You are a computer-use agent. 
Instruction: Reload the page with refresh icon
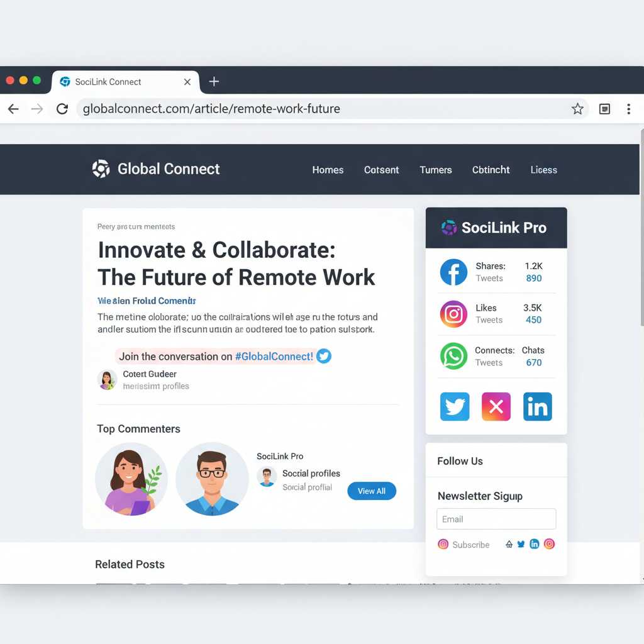(x=62, y=109)
